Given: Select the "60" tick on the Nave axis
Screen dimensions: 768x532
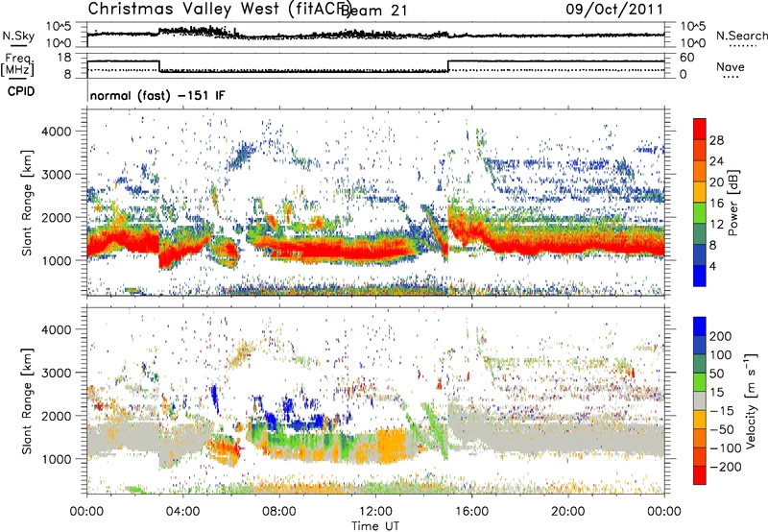Looking at the screenshot, I should pyautogui.click(x=687, y=58).
